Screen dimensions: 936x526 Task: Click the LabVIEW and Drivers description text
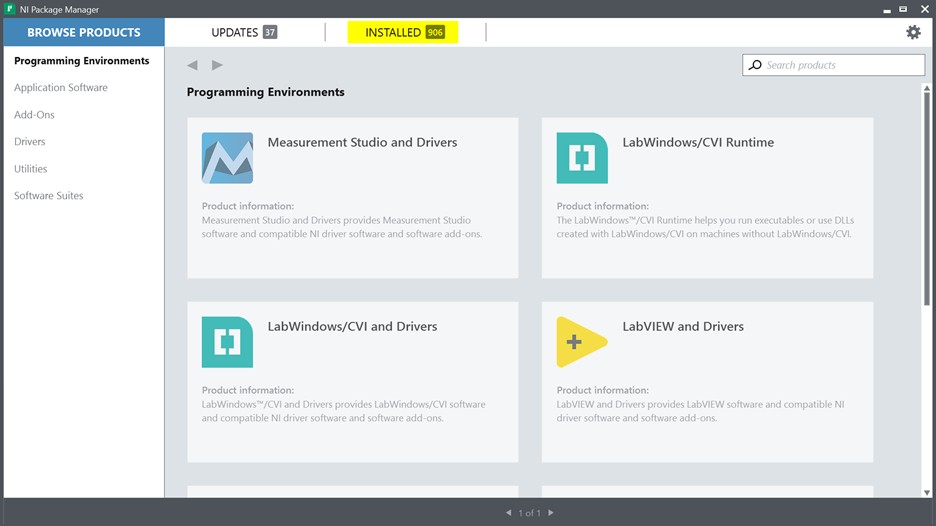700,411
